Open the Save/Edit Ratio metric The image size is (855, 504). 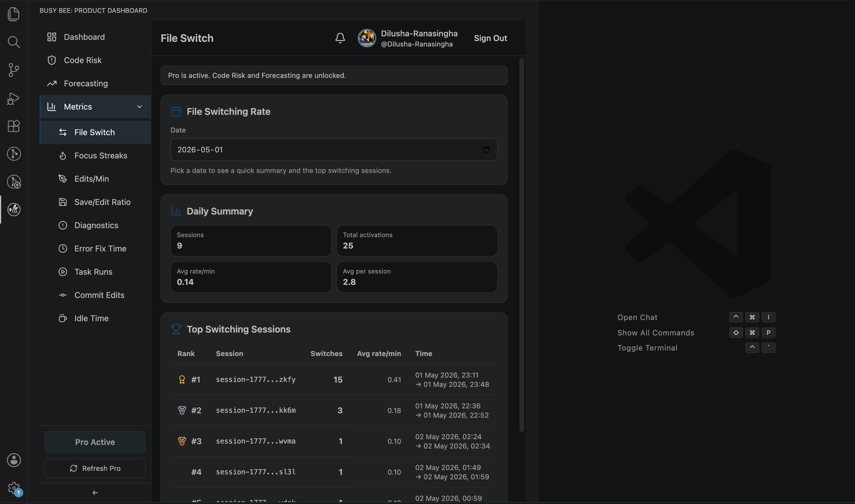[95, 202]
